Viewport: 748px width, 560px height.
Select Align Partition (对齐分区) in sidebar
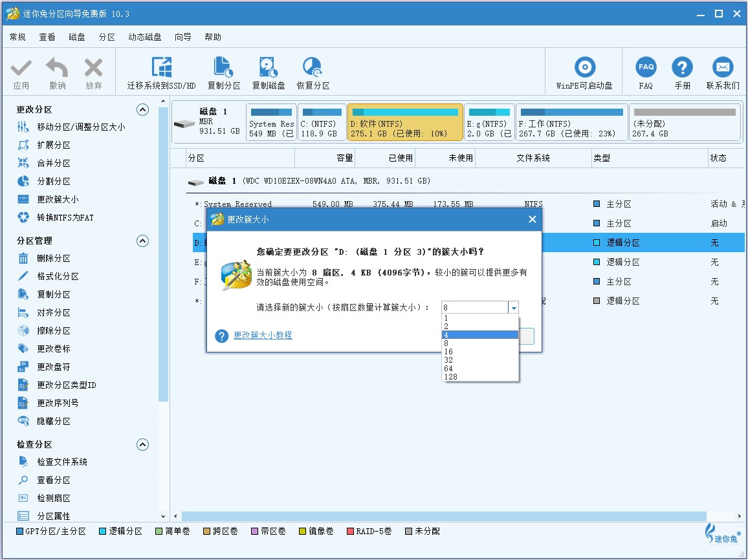(54, 312)
